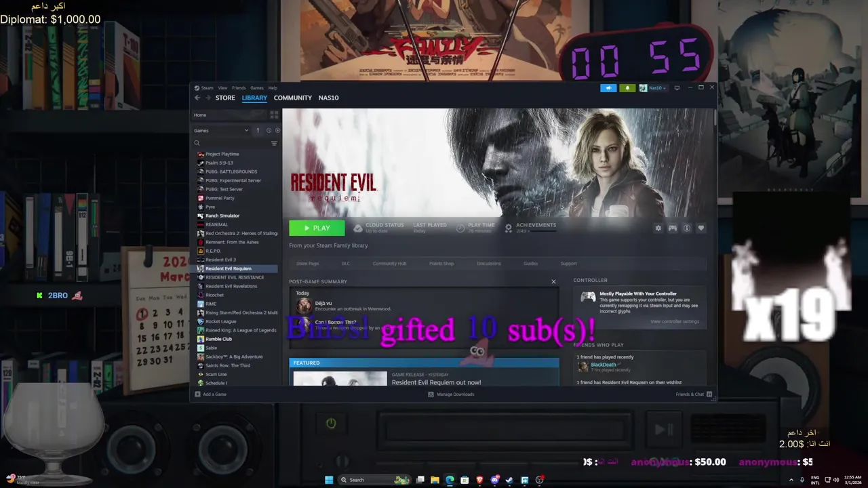Open library Home

(x=231, y=115)
